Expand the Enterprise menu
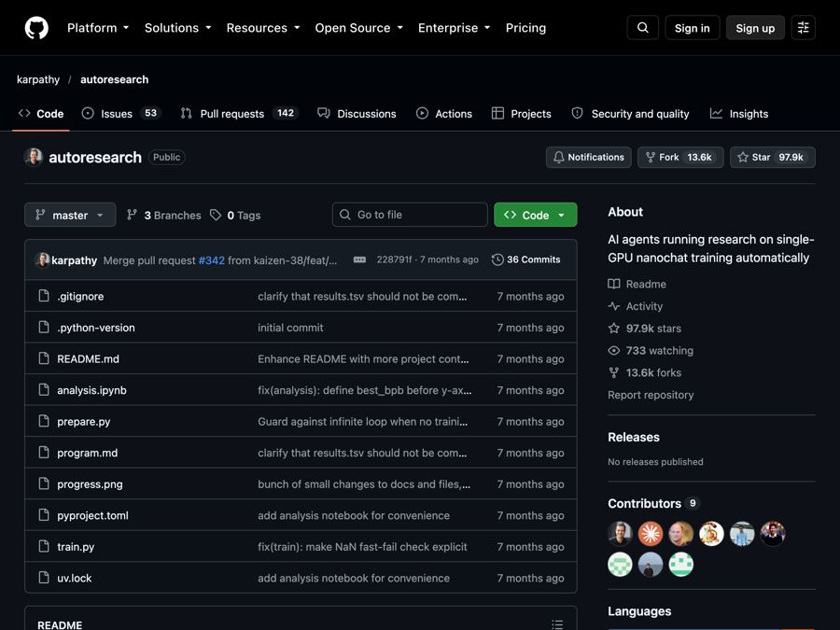This screenshot has width=840, height=630. pyautogui.click(x=455, y=28)
